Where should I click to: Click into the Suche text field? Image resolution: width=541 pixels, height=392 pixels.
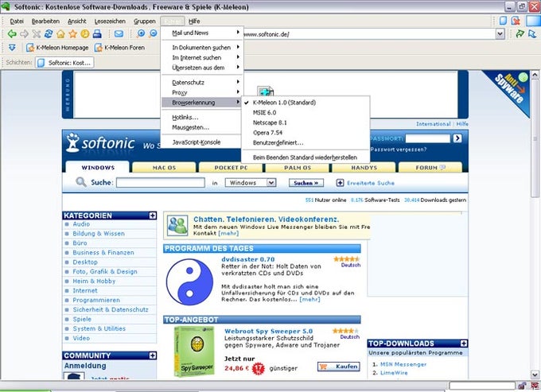point(161,182)
